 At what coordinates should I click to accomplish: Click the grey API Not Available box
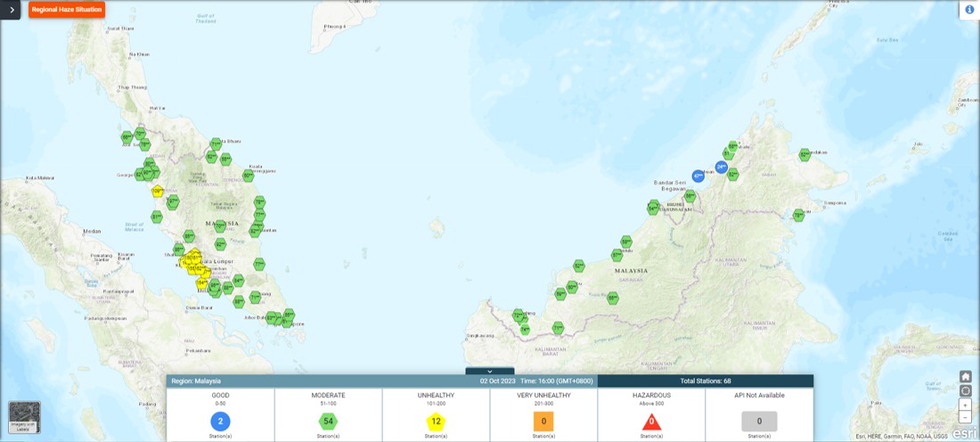759,421
